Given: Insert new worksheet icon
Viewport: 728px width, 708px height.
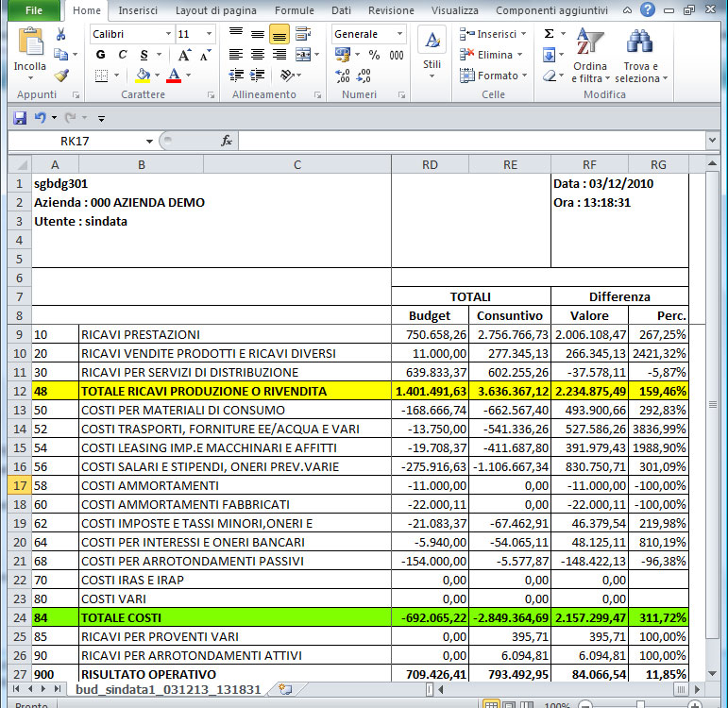Looking at the screenshot, I should pyautogui.click(x=285, y=689).
